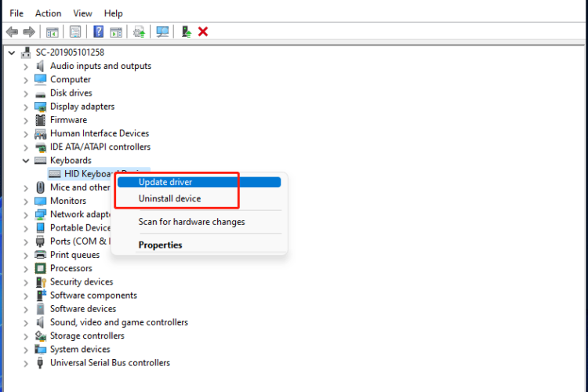588x392 pixels.
Task: Collapse the Keyboards category
Action: point(27,161)
